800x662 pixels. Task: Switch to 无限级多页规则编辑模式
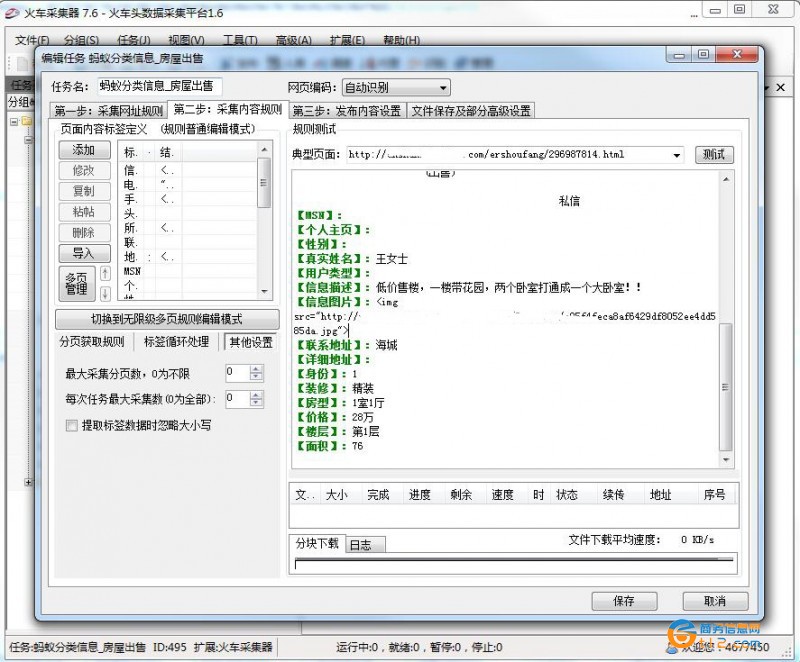[x=167, y=319]
